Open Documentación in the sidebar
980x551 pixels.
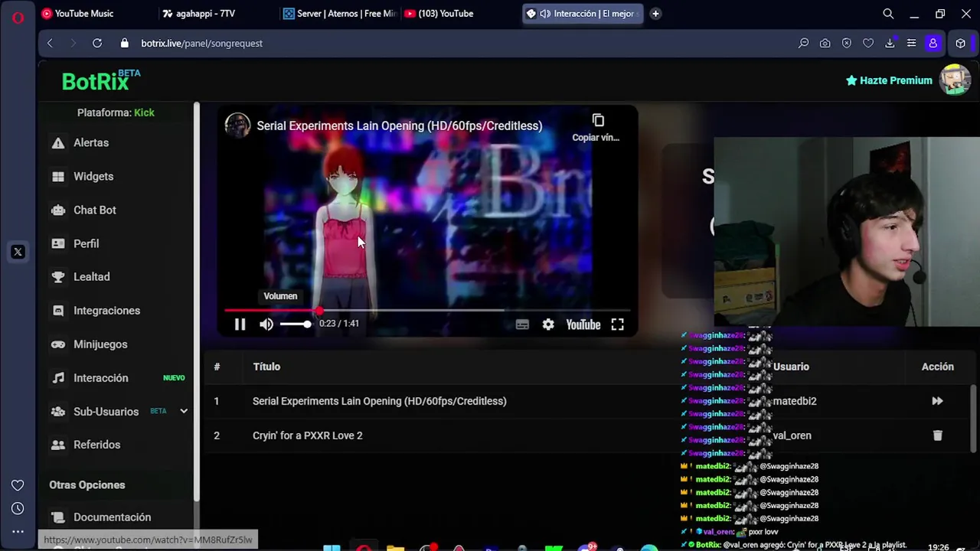coord(112,517)
